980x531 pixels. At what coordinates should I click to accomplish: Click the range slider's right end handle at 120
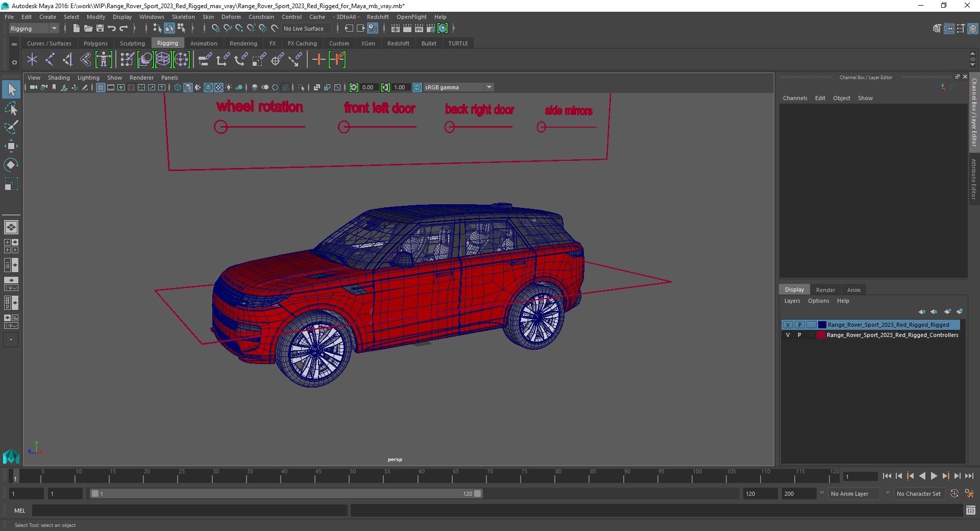pyautogui.click(x=477, y=494)
